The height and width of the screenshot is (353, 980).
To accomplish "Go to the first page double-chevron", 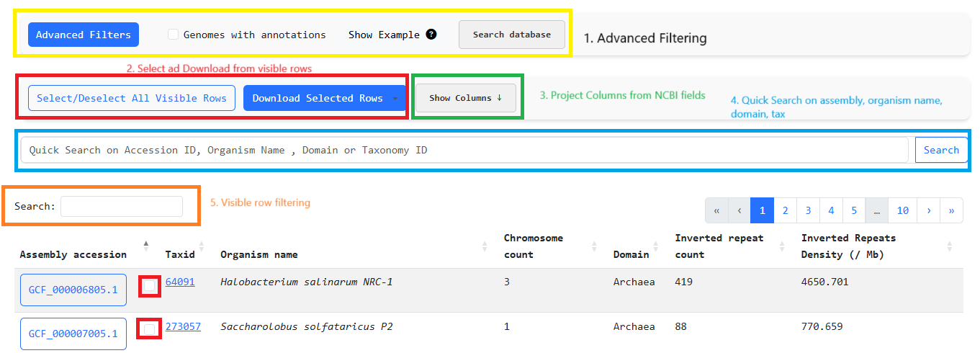I will pyautogui.click(x=716, y=210).
